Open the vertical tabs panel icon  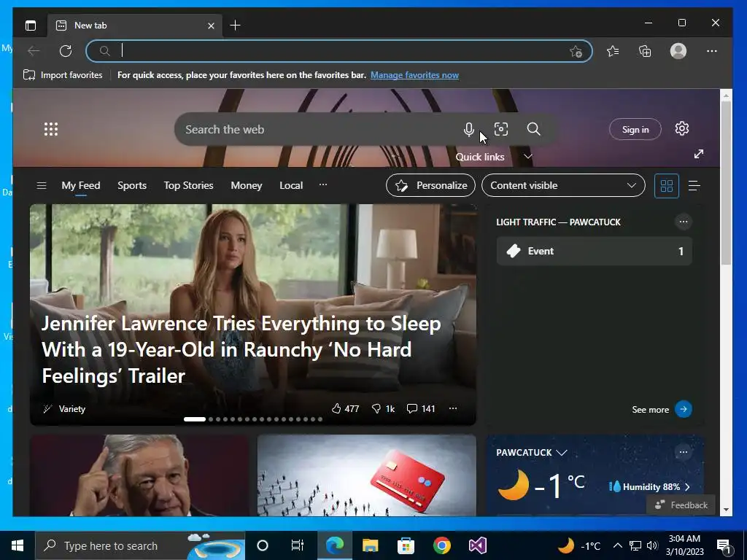click(x=31, y=26)
